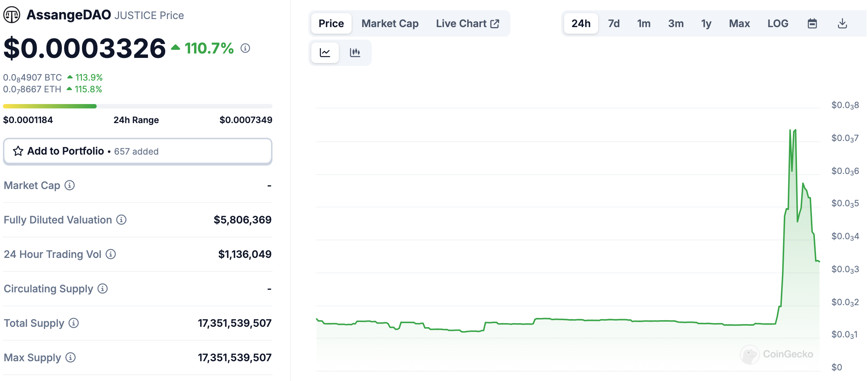Click the 24h Range label
The image size is (868, 381).
click(136, 120)
